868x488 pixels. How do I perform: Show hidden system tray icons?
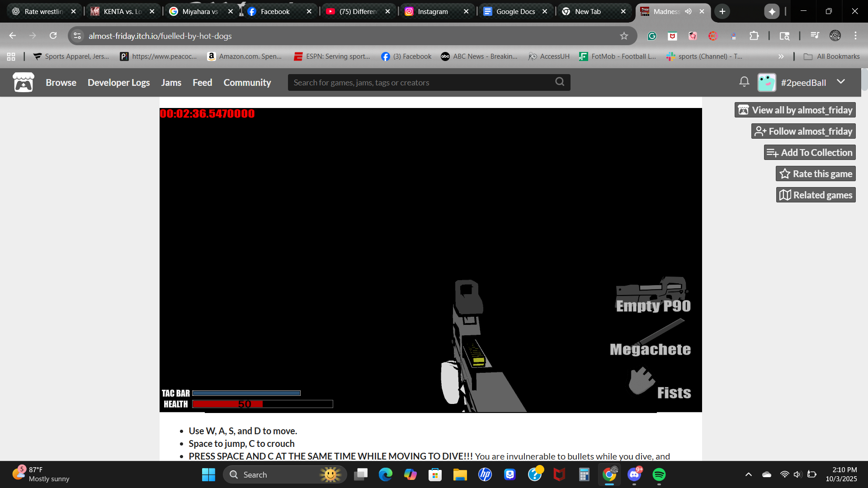coord(748,474)
